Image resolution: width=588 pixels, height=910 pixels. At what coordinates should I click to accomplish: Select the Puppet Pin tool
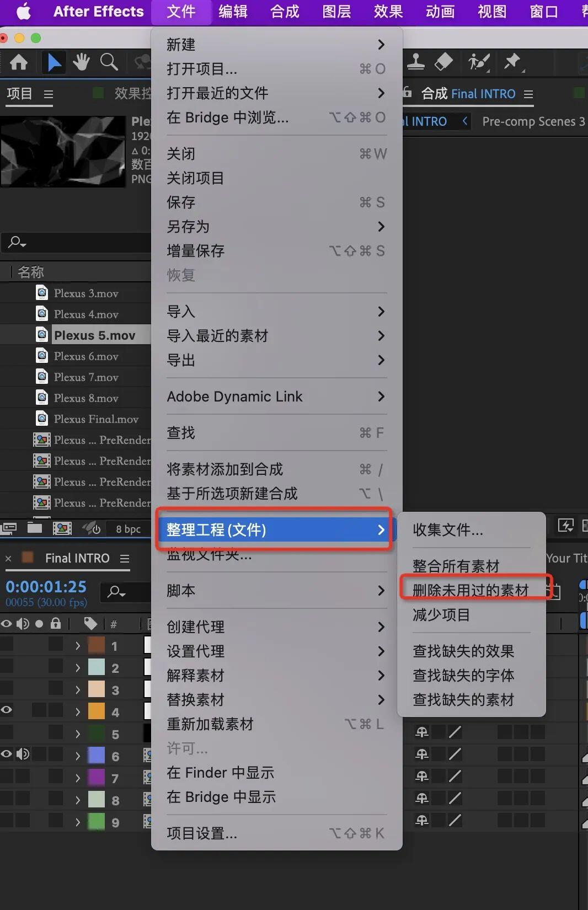click(513, 62)
